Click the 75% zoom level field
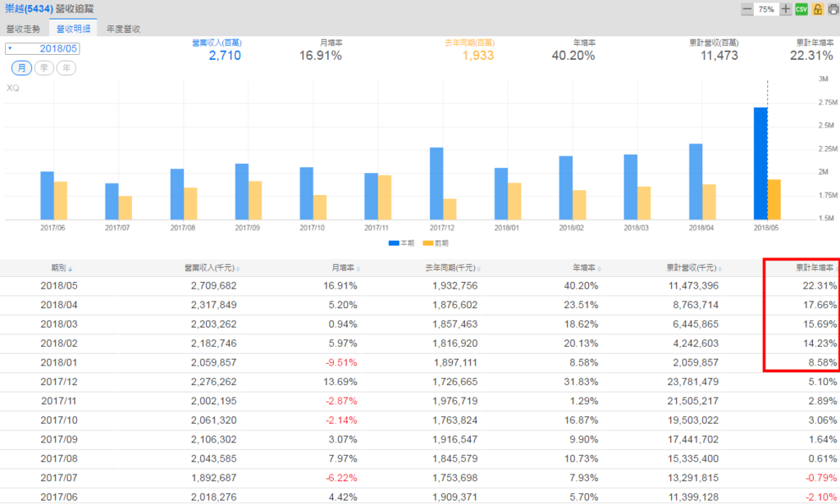Viewport: 840px width, 504px height. coord(766,9)
